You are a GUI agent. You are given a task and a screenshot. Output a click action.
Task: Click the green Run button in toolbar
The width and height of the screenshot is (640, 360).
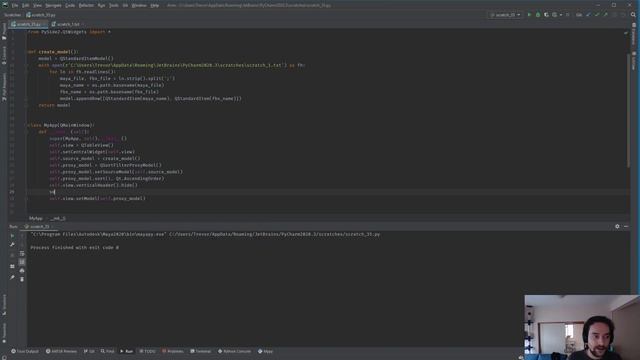click(529, 15)
